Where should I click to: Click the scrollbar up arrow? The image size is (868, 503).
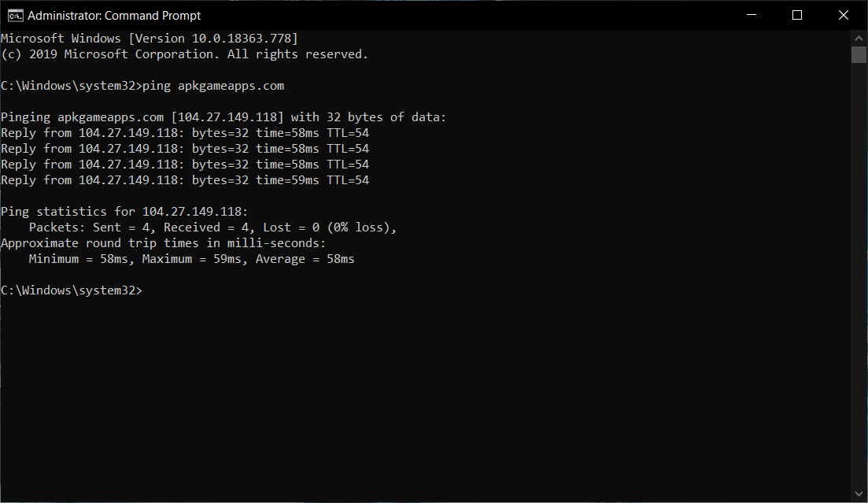point(859,37)
